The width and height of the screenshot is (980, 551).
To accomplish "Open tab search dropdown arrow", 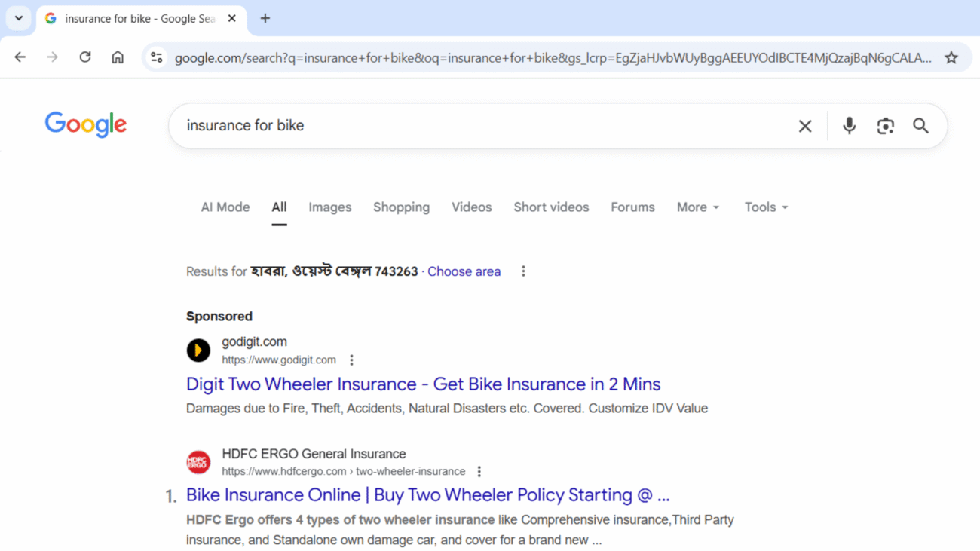I will [18, 18].
